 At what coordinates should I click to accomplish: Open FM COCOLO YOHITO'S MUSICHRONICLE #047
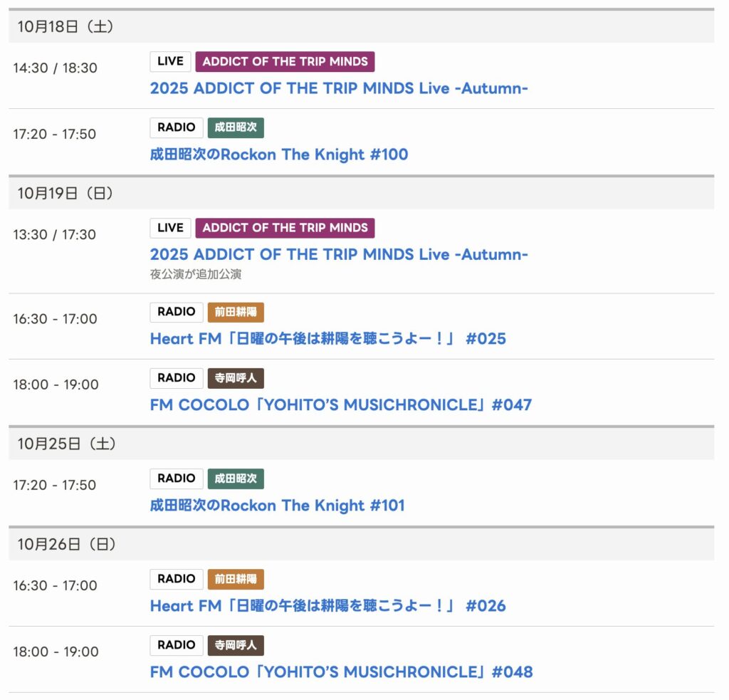[340, 405]
